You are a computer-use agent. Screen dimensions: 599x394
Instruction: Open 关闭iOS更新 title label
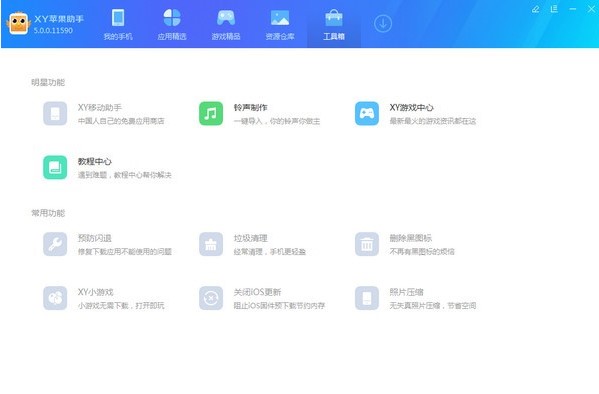click(257, 292)
